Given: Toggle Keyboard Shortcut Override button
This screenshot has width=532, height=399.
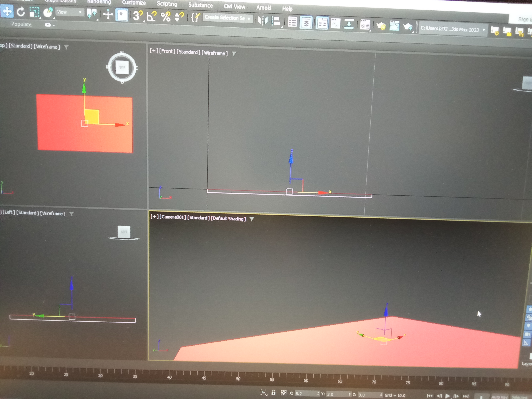Looking at the screenshot, I should point(122,15).
